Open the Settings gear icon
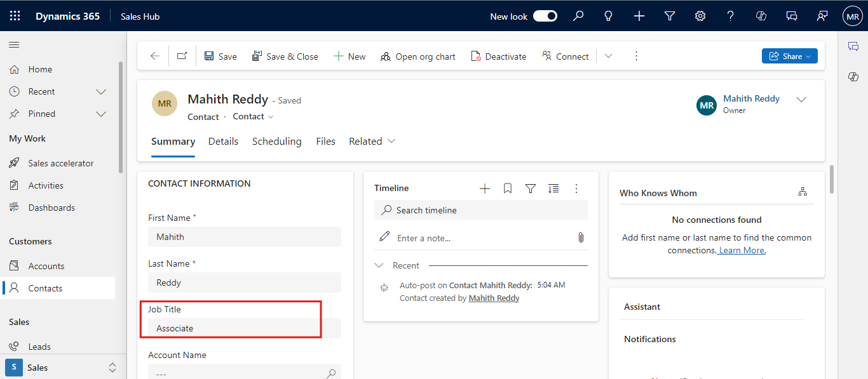The height and width of the screenshot is (379, 868). click(x=700, y=16)
